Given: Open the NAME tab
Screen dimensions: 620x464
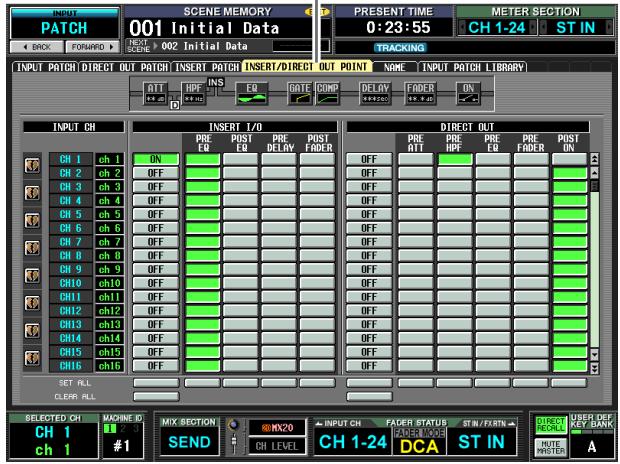Looking at the screenshot, I should click(x=395, y=67).
